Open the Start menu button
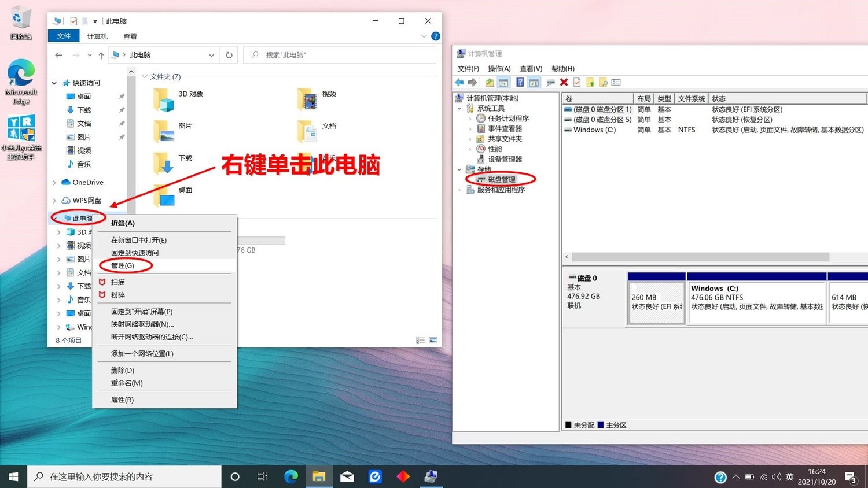The width and height of the screenshot is (868, 488). pyautogui.click(x=13, y=476)
